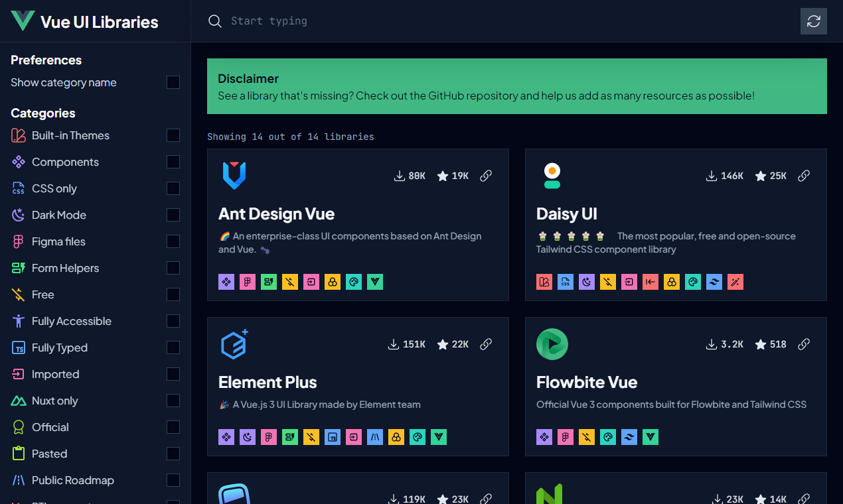The image size is (843, 504).
Task: Click the Daisy UI library logo
Action: click(x=552, y=176)
